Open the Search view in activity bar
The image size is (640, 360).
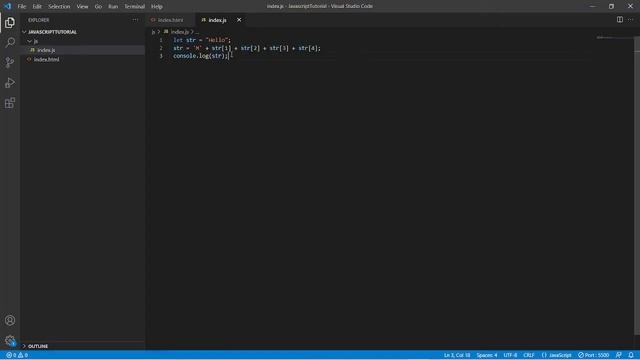pyautogui.click(x=10, y=42)
